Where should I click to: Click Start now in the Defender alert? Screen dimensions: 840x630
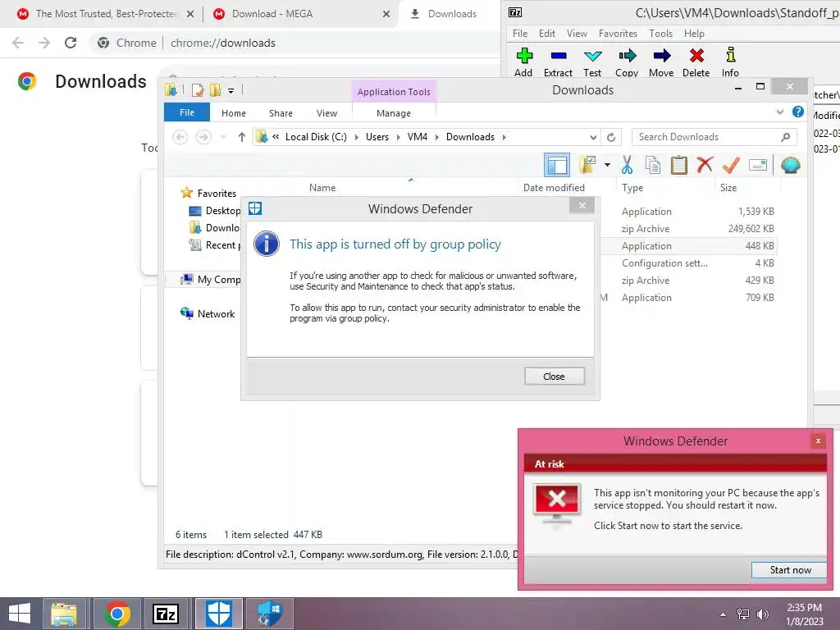tap(790, 570)
